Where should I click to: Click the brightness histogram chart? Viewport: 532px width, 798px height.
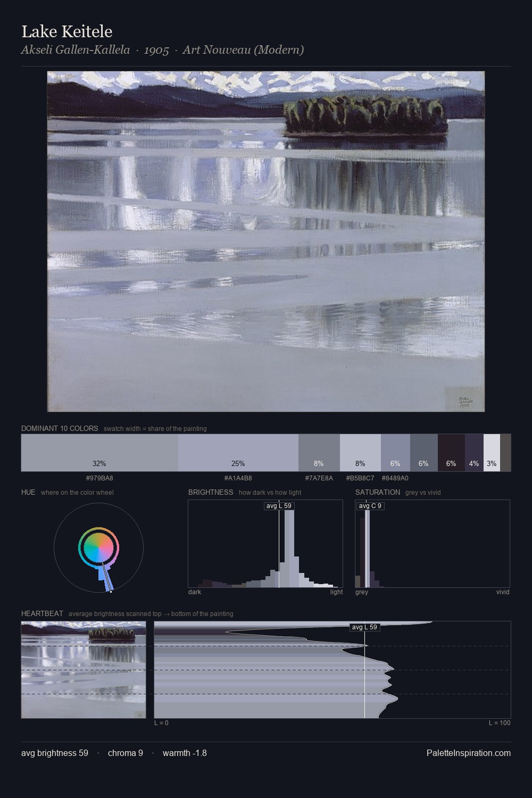click(x=265, y=544)
